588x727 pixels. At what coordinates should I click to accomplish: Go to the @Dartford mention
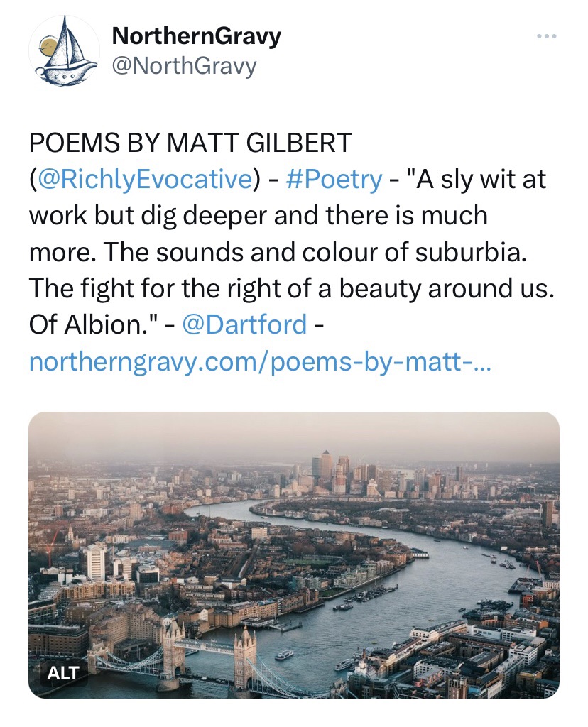[244, 325]
